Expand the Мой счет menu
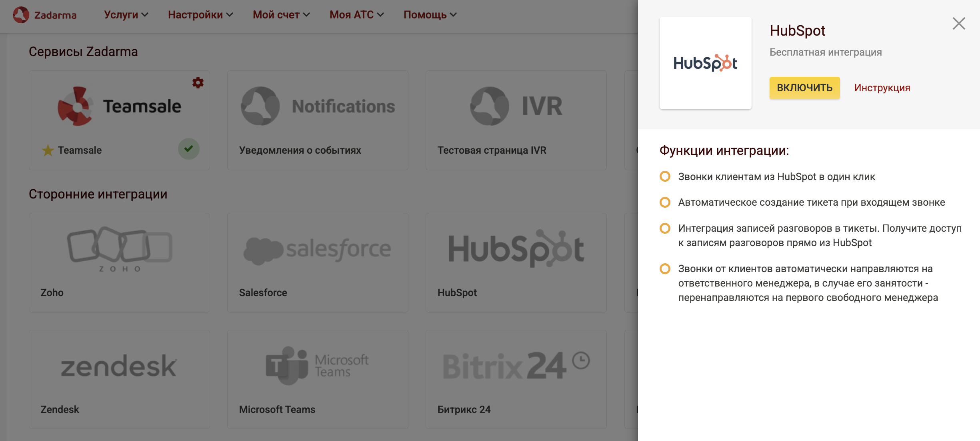The width and height of the screenshot is (980, 441). point(281,15)
